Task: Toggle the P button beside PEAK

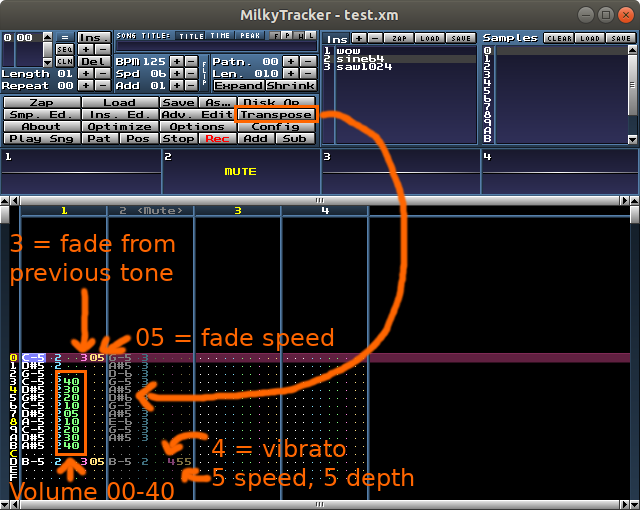Action: 287,36
